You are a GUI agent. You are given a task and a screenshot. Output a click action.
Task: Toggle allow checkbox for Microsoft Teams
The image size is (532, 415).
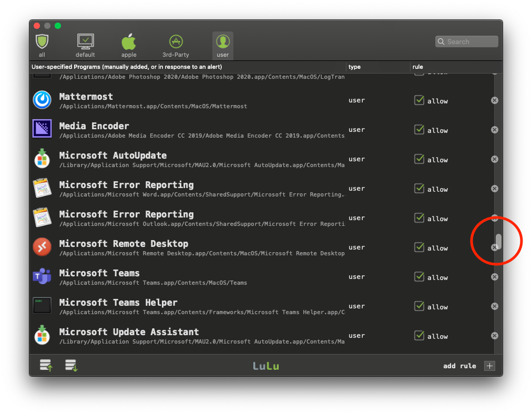point(420,277)
